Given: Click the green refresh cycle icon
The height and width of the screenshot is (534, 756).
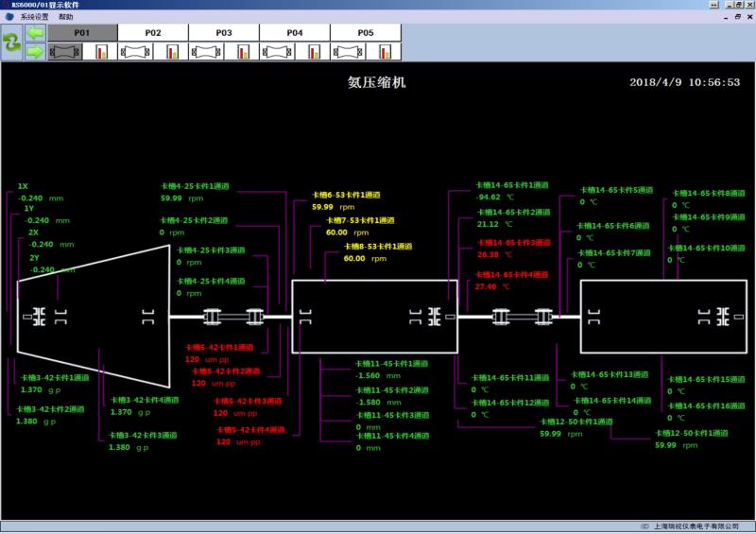Looking at the screenshot, I should 11,43.
